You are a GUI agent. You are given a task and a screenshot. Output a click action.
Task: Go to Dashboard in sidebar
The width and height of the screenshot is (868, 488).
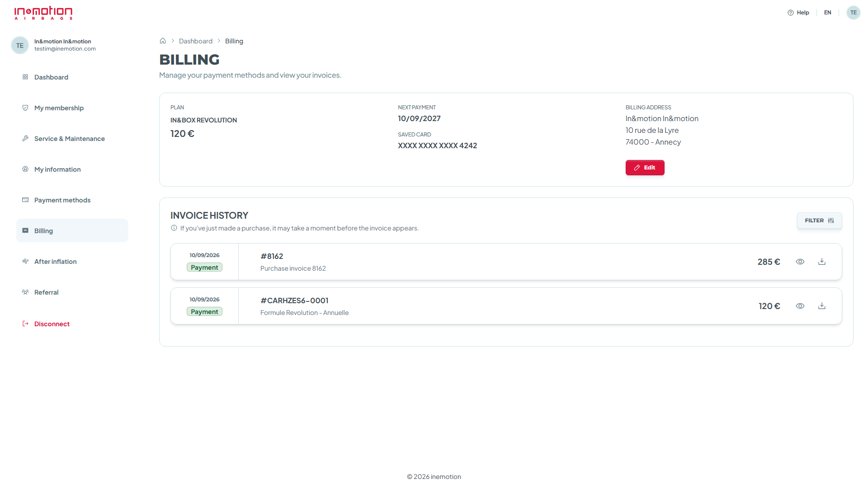pyautogui.click(x=72, y=77)
